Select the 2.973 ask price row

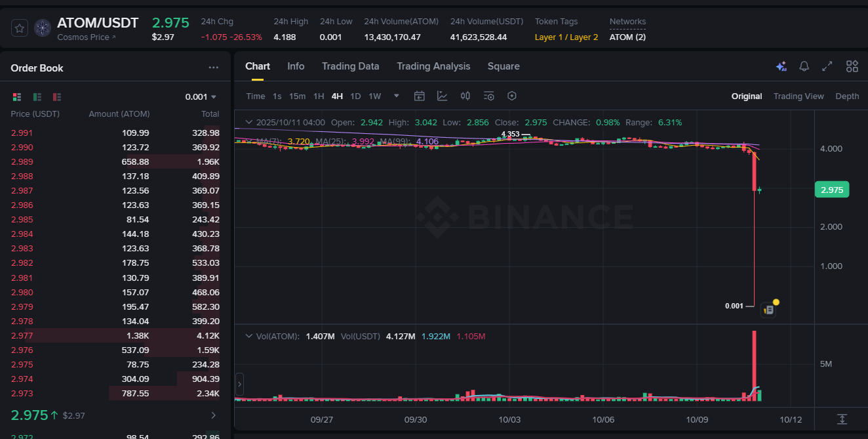pos(115,393)
